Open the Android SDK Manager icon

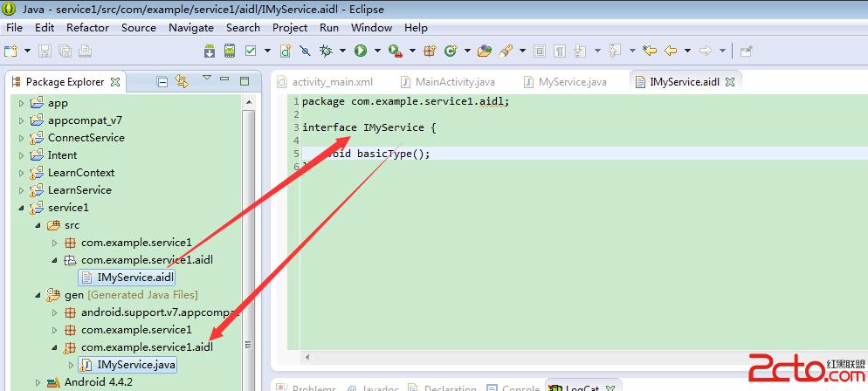[210, 51]
